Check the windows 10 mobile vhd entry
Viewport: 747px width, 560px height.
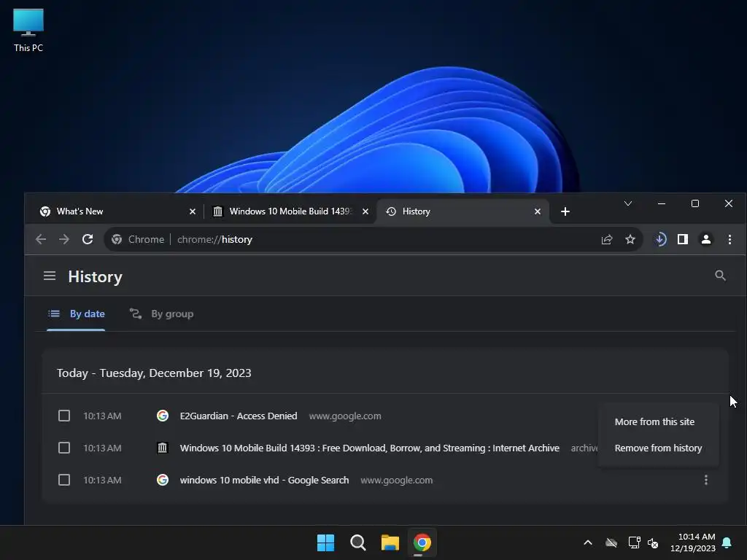(64, 480)
